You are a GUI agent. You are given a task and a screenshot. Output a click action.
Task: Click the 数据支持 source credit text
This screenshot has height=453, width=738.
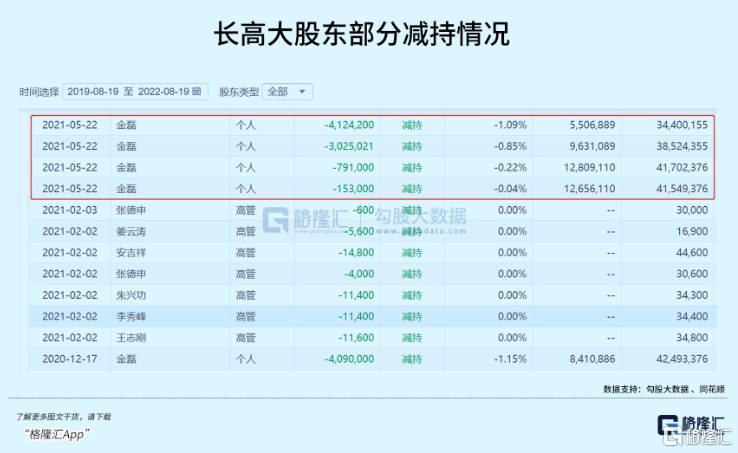click(x=664, y=389)
